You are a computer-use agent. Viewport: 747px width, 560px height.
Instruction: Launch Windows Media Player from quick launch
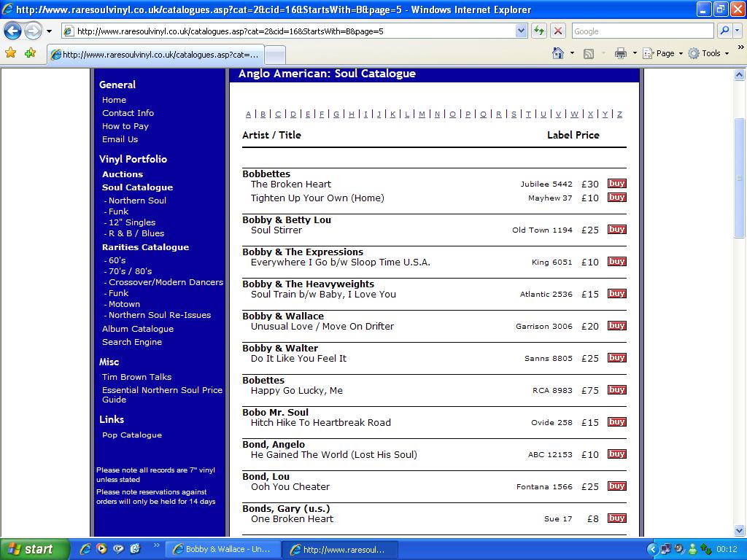click(101, 549)
